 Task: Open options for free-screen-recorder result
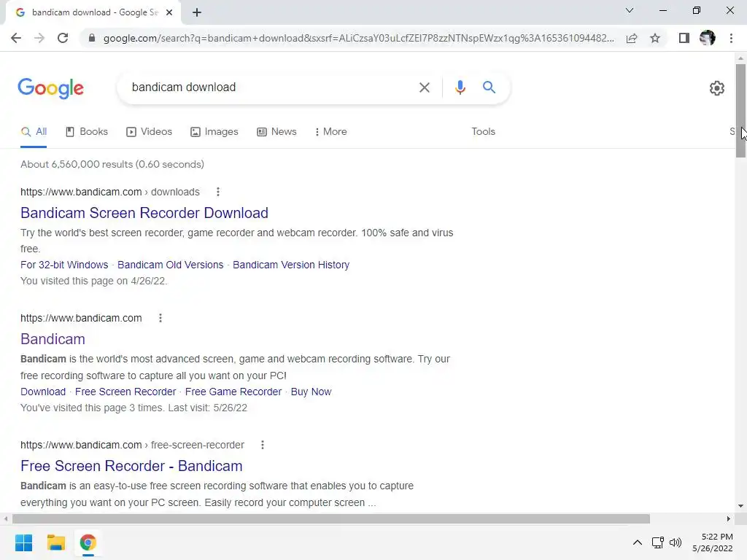(262, 445)
